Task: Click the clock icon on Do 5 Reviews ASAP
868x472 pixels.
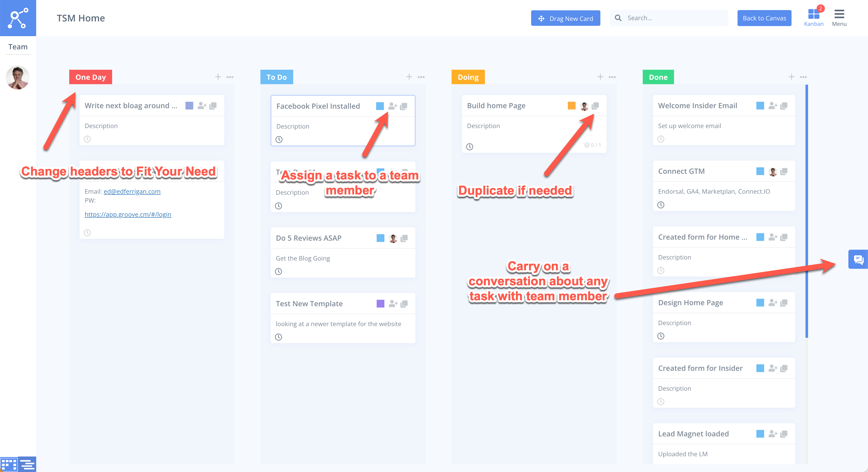Action: click(x=279, y=271)
